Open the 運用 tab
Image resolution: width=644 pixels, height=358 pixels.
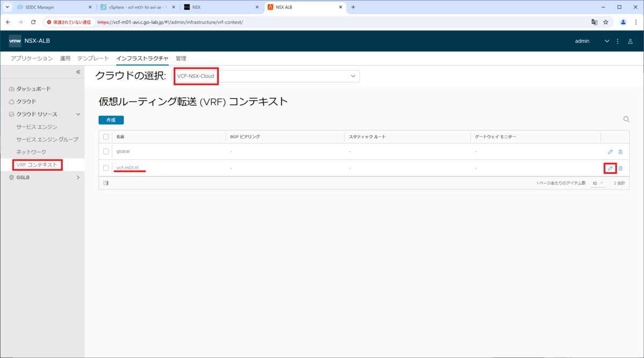tap(65, 59)
